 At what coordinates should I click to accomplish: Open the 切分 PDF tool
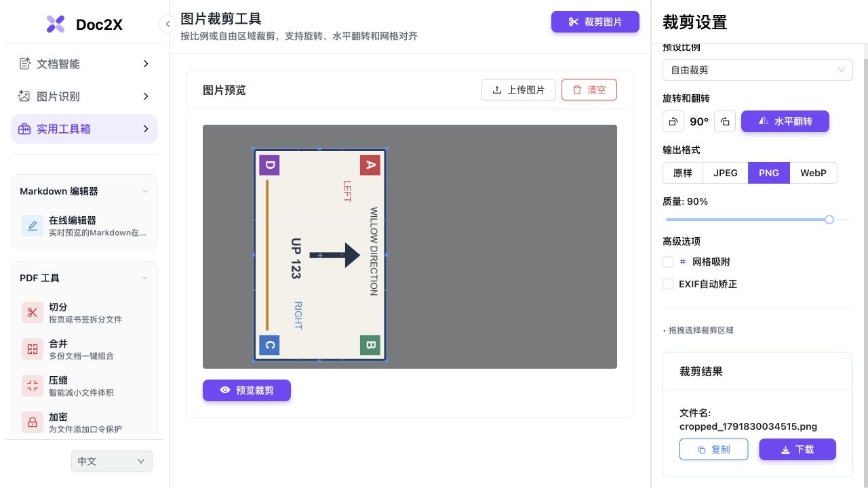click(85, 312)
